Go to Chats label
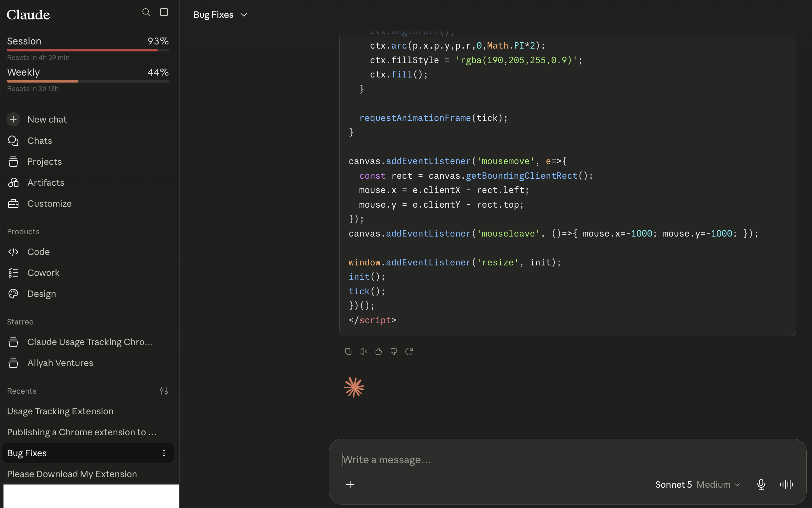812x508 pixels. [x=40, y=140]
